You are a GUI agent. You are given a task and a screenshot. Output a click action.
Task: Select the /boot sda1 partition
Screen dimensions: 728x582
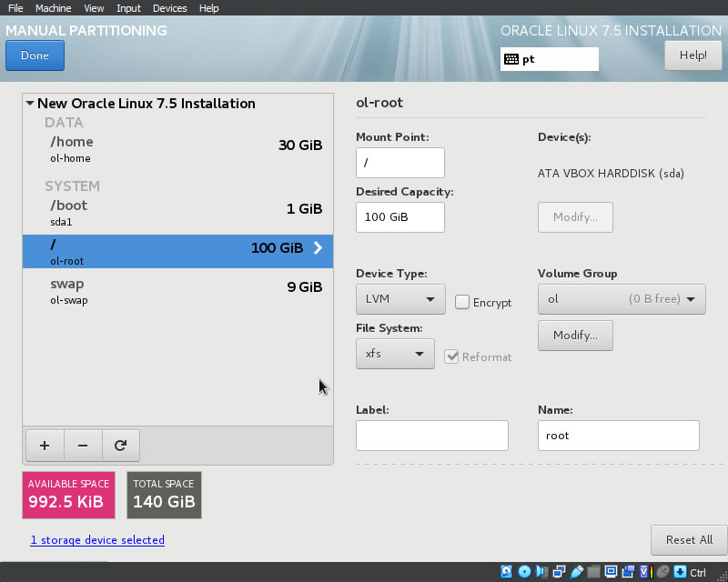tap(177, 213)
